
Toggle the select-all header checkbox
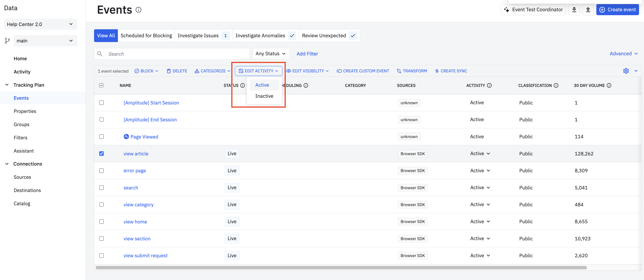click(x=101, y=86)
